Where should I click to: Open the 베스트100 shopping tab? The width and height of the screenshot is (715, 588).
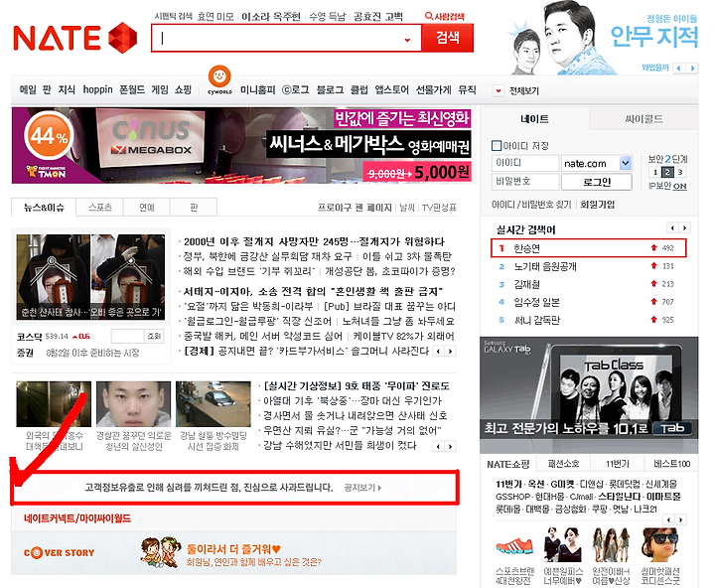[671, 464]
